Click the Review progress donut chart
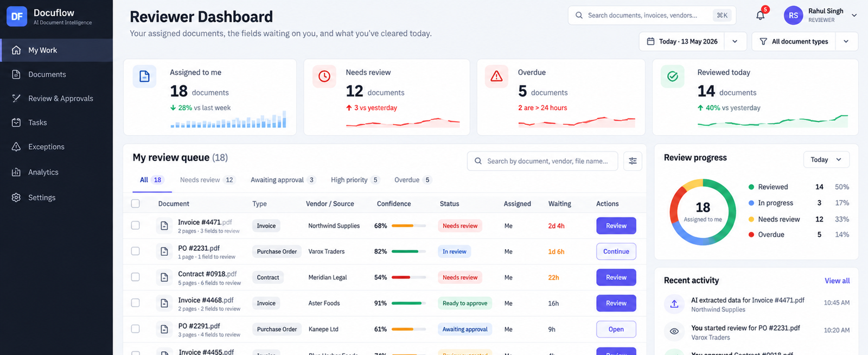The width and height of the screenshot is (868, 355). 703,212
